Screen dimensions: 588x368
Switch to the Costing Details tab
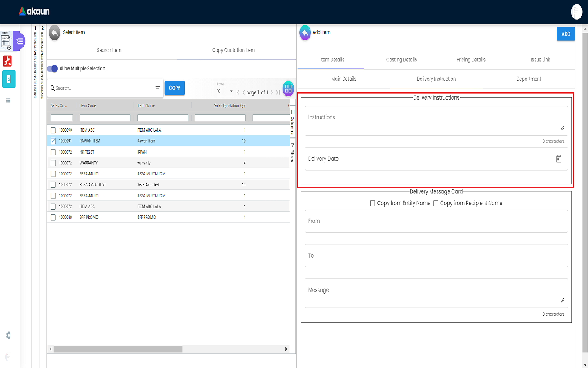401,60
